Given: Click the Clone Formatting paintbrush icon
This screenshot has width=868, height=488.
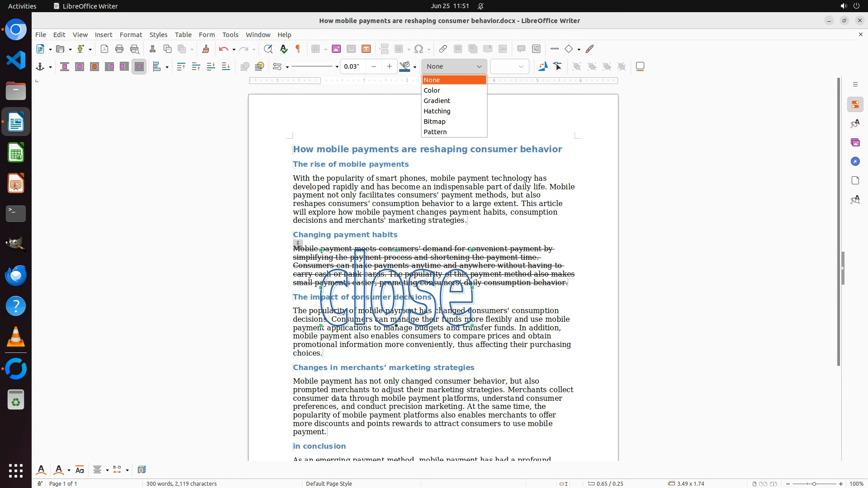Looking at the screenshot, I should (x=206, y=49).
